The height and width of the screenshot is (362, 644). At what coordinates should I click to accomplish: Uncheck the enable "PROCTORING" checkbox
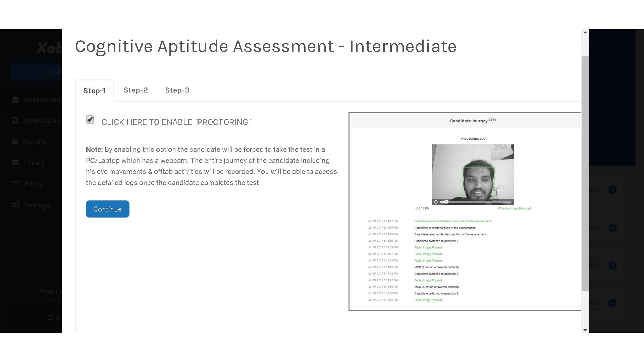90,120
